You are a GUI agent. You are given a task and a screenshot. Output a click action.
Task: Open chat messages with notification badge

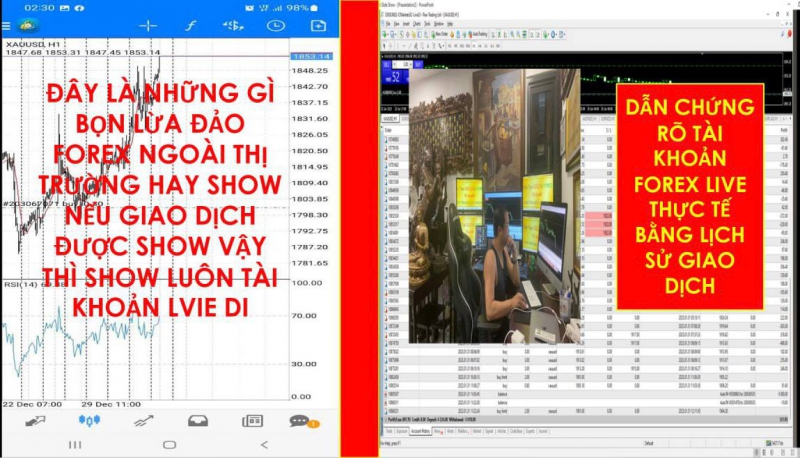coord(302,421)
